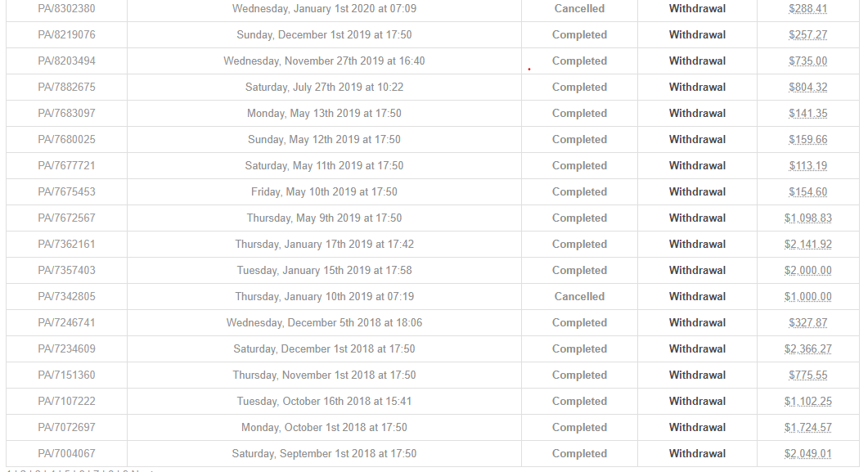Viewport: 868px width, 472px height.
Task: Click the $2,366.27 amount link
Action: pos(807,349)
